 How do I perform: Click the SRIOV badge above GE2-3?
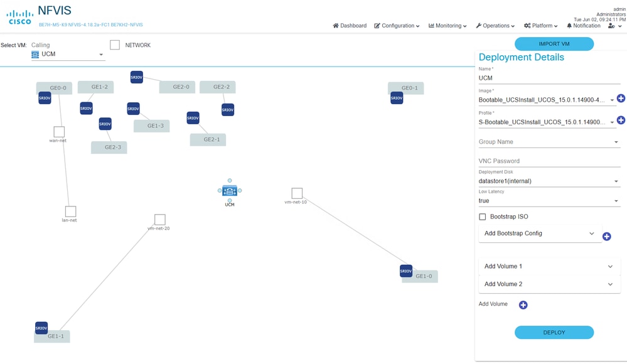(105, 124)
